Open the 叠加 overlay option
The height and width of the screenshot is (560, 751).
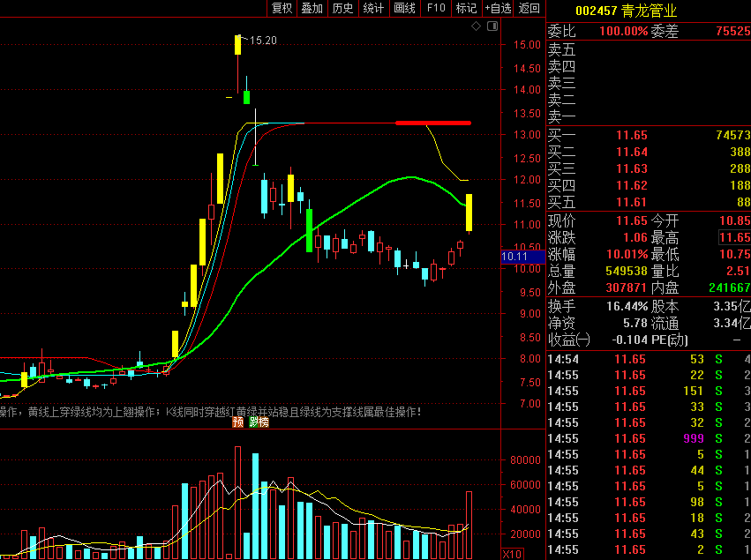(312, 8)
